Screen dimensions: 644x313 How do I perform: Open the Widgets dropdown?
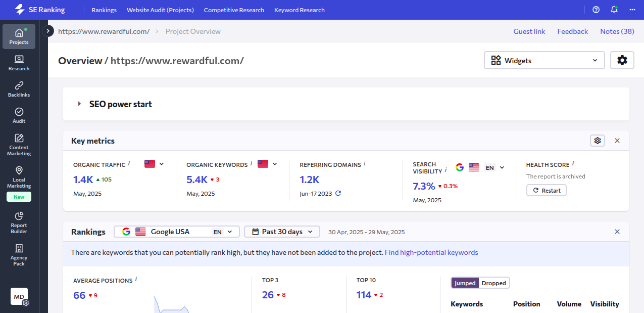pos(544,61)
